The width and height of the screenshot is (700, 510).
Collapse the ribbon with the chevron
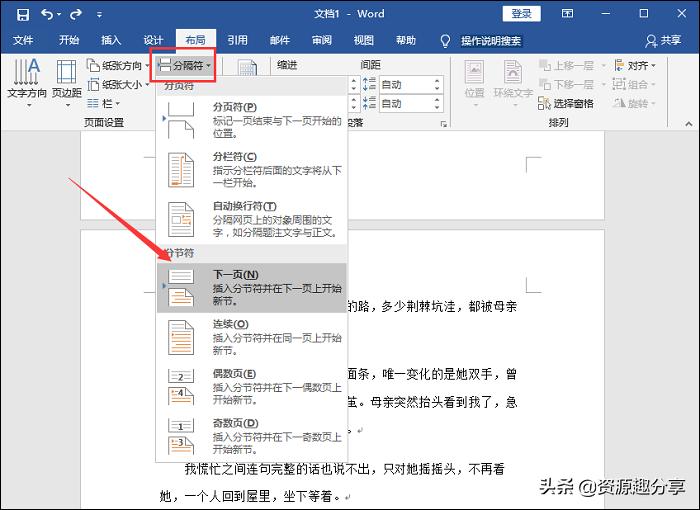[x=688, y=124]
